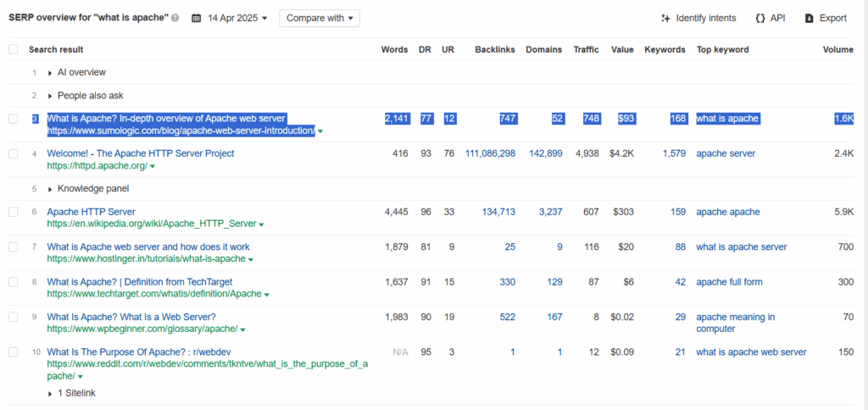Click domains value 3,237
The height and width of the screenshot is (410, 868).
click(x=551, y=212)
